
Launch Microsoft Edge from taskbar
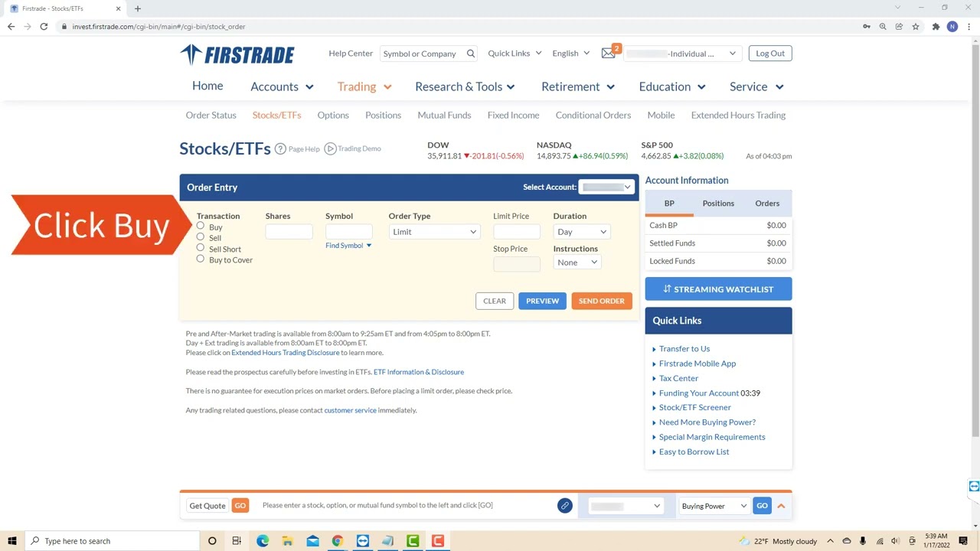click(263, 541)
